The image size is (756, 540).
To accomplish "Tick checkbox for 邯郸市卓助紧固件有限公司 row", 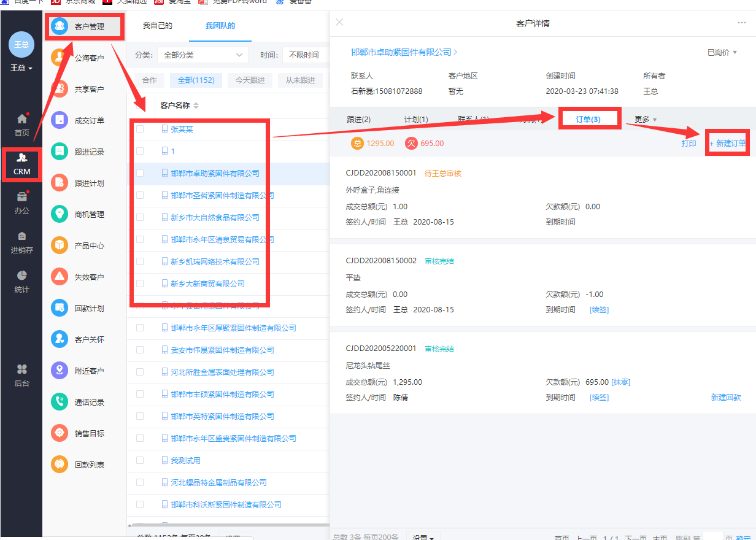I will [140, 173].
